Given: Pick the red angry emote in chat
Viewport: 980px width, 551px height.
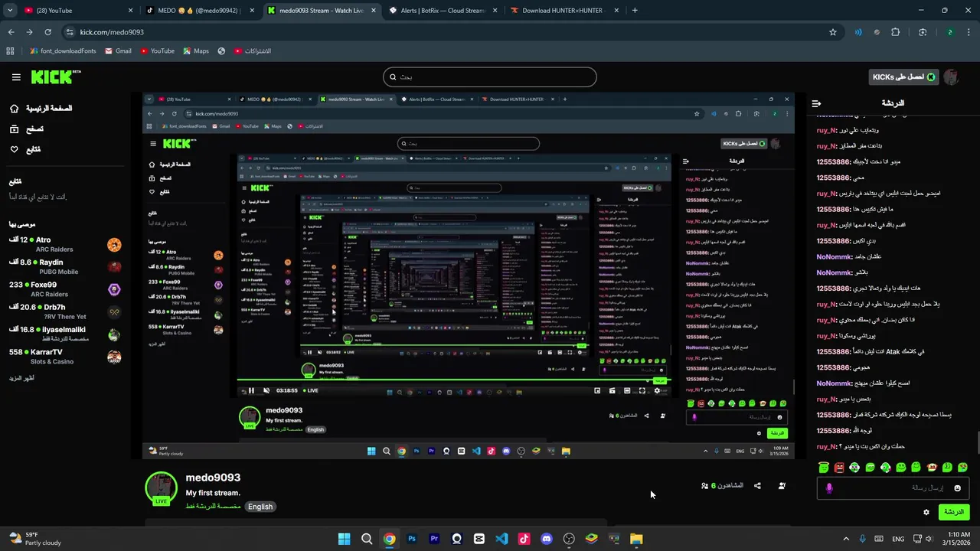Looking at the screenshot, I should point(839,467).
